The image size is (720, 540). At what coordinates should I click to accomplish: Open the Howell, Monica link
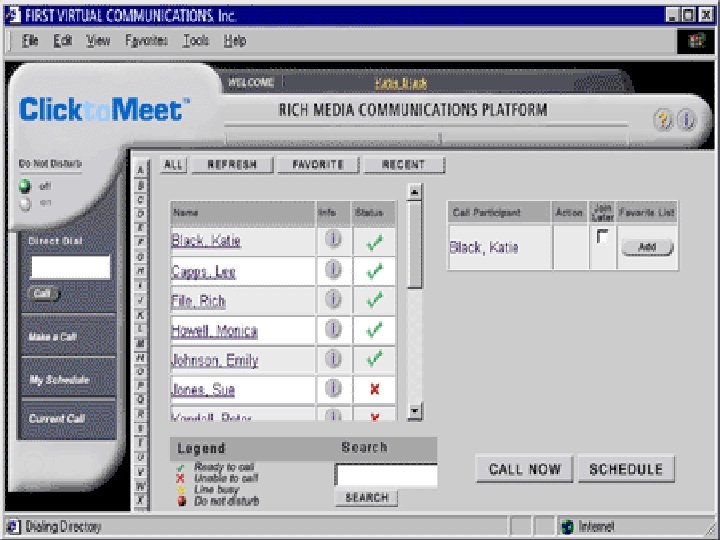coord(214,331)
